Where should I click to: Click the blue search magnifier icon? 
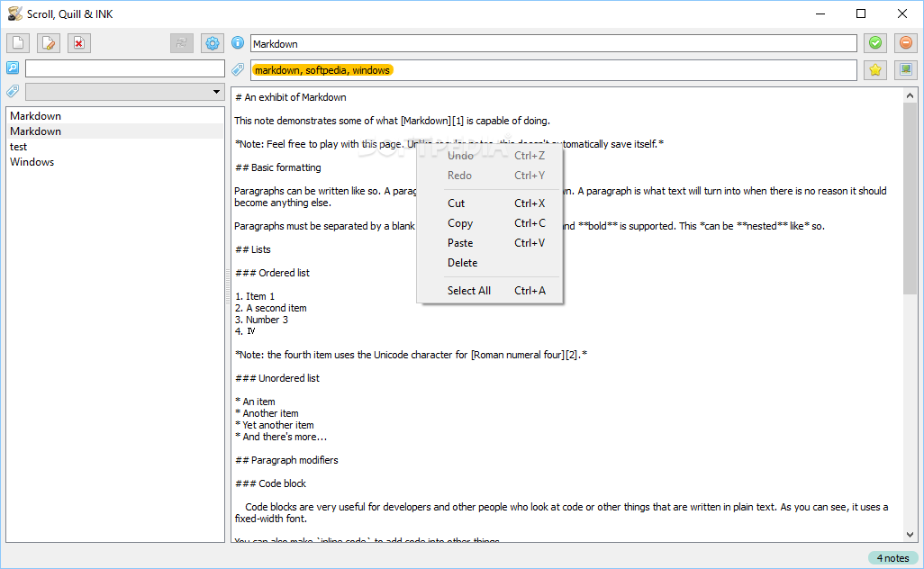(x=13, y=68)
